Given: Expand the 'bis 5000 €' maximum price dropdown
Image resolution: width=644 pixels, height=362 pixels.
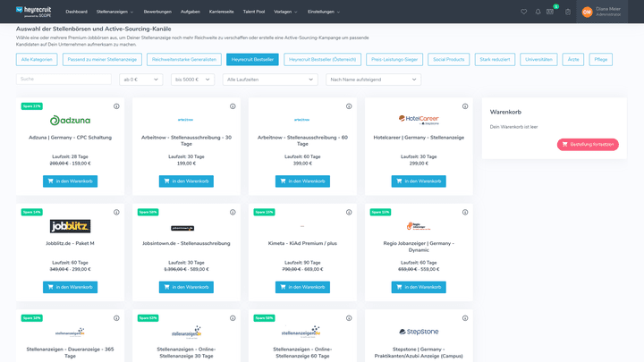Looking at the screenshot, I should (192, 80).
